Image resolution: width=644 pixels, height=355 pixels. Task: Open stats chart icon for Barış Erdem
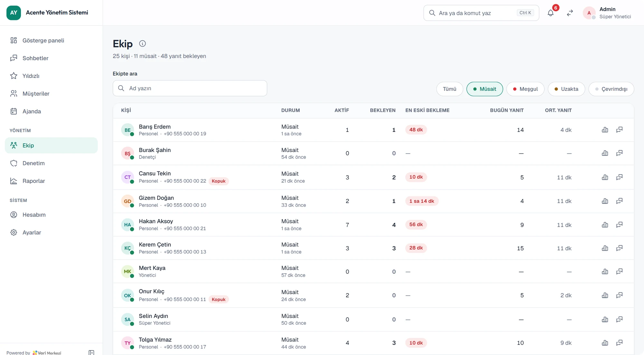pos(605,130)
